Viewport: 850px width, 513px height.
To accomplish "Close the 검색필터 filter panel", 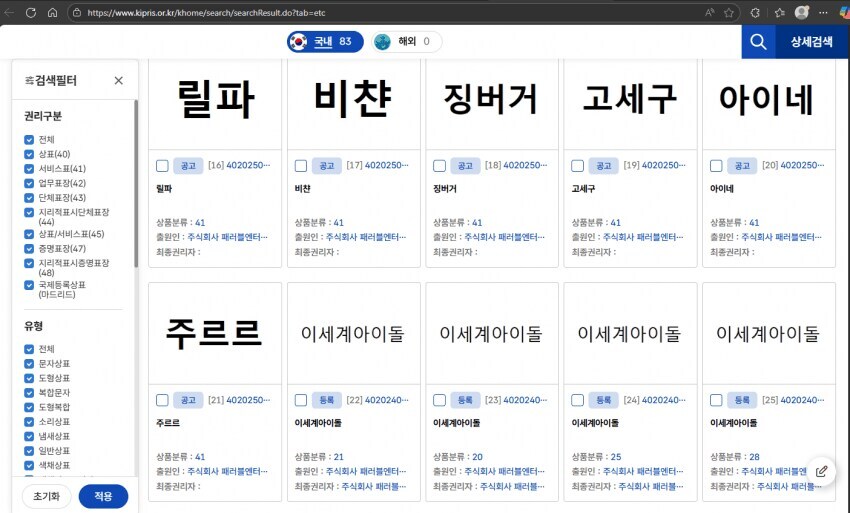I will 118,81.
